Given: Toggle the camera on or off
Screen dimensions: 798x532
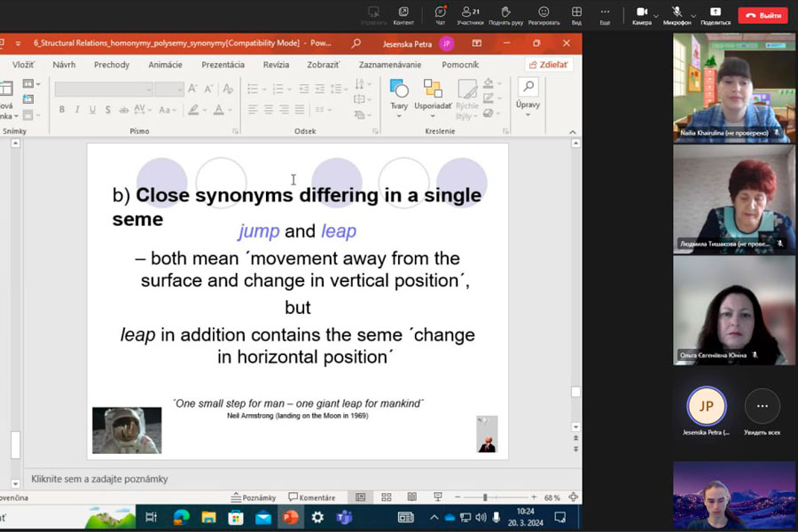Looking at the screenshot, I should [641, 14].
